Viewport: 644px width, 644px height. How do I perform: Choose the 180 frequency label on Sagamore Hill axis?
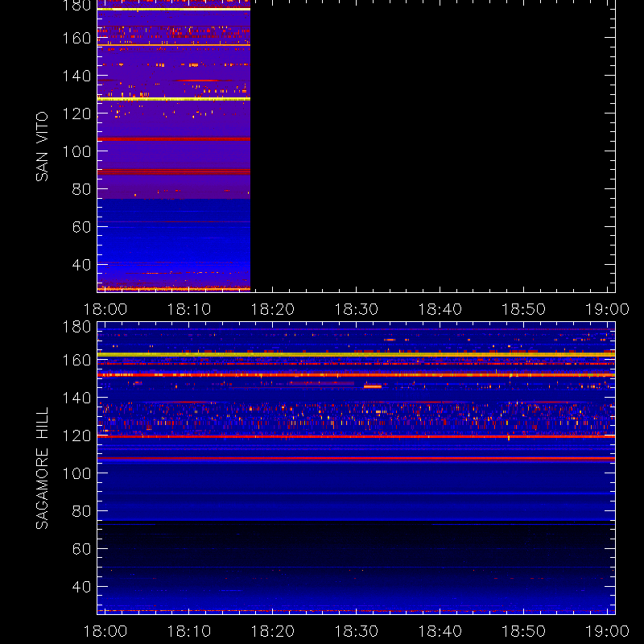coord(76,327)
